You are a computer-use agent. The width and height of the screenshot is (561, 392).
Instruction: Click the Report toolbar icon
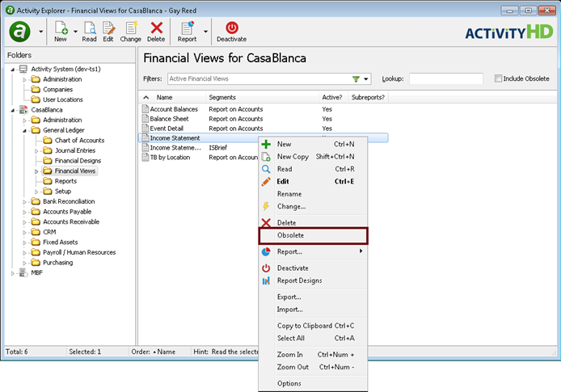click(188, 28)
